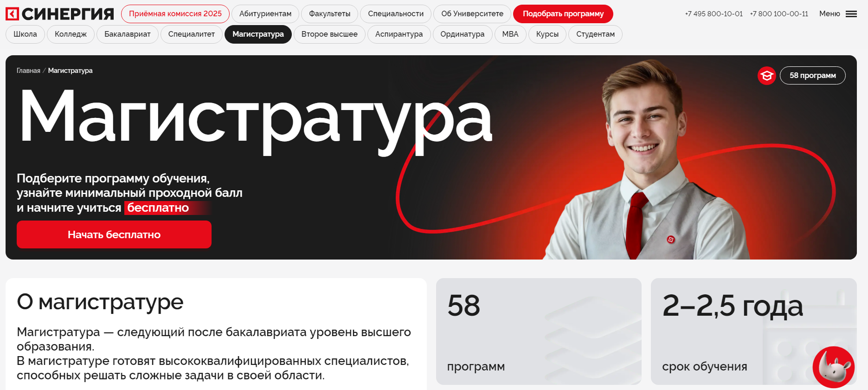Viewport: 868px width, 390px height.
Task: Select the MBA tab
Action: pyautogui.click(x=510, y=34)
